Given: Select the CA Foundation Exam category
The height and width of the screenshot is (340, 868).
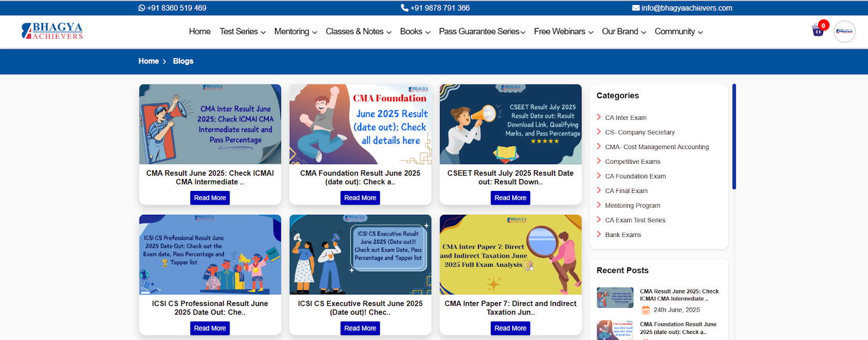Looking at the screenshot, I should [x=635, y=176].
